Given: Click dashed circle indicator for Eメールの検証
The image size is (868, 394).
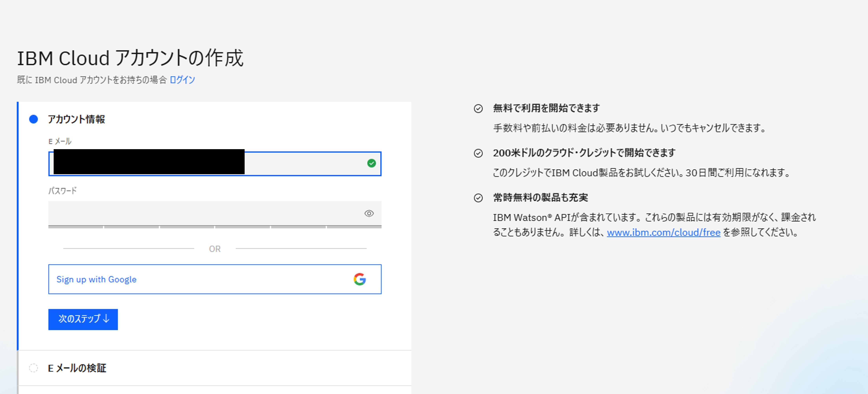Looking at the screenshot, I should coord(33,368).
